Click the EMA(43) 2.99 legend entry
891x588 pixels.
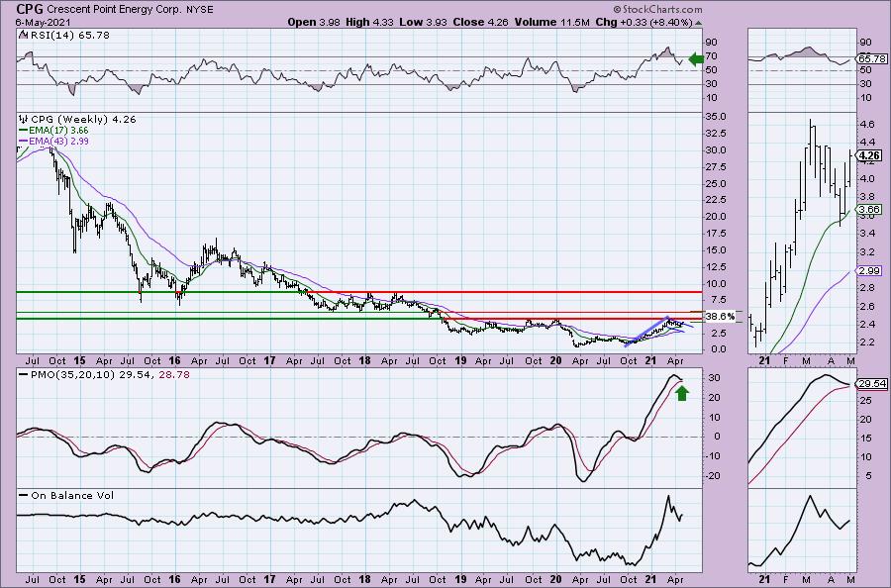click(58, 141)
